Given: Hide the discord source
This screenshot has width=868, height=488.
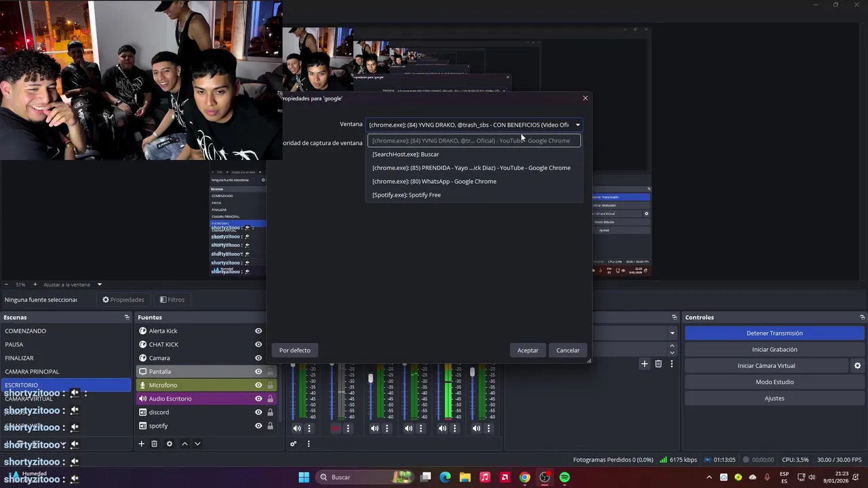Looking at the screenshot, I should pyautogui.click(x=258, y=412).
